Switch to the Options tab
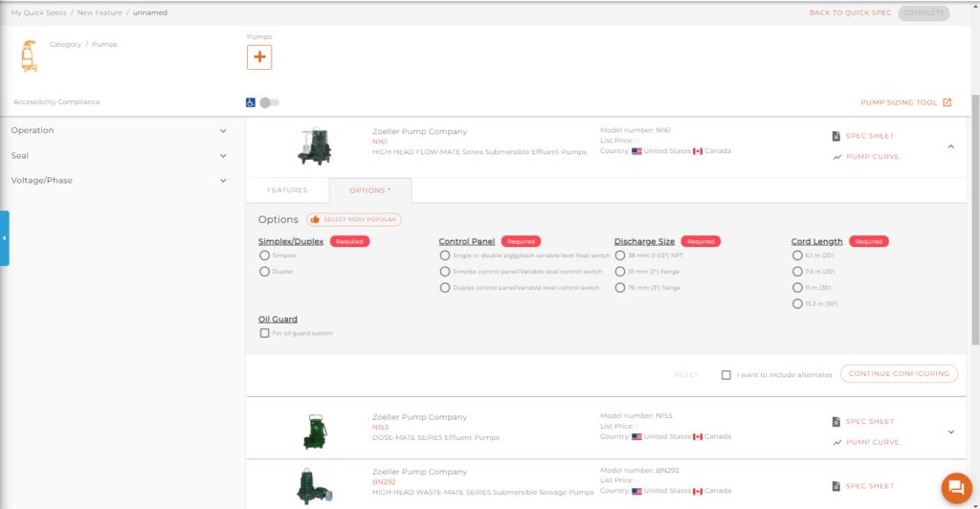The width and height of the screenshot is (980, 509). coord(370,190)
